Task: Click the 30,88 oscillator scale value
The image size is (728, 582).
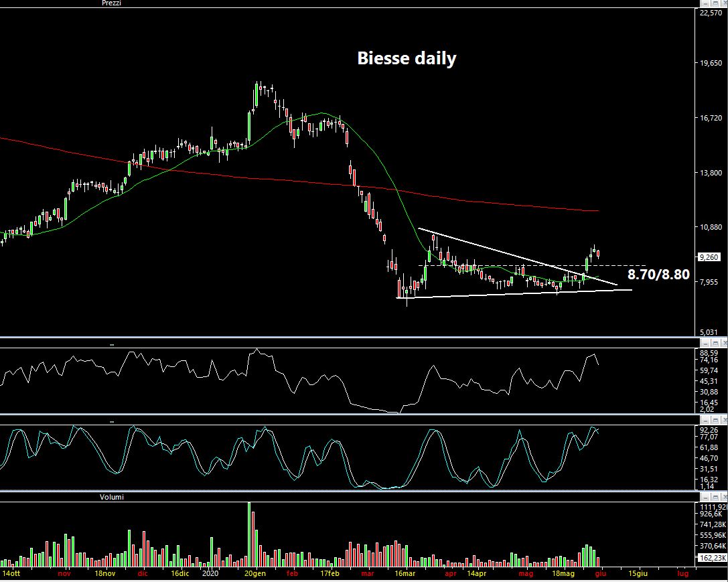Action: (709, 392)
